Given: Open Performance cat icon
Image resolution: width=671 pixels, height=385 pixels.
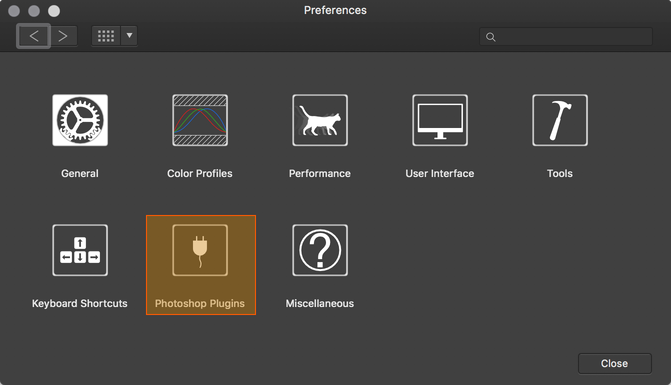Looking at the screenshot, I should point(320,120).
